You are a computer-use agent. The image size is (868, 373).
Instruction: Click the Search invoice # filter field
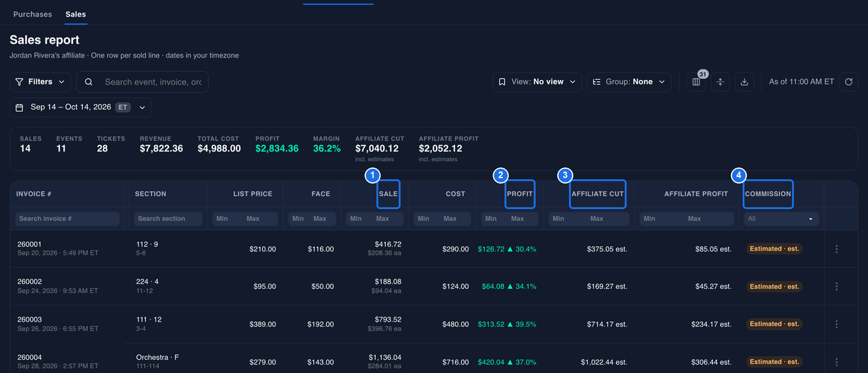point(67,219)
